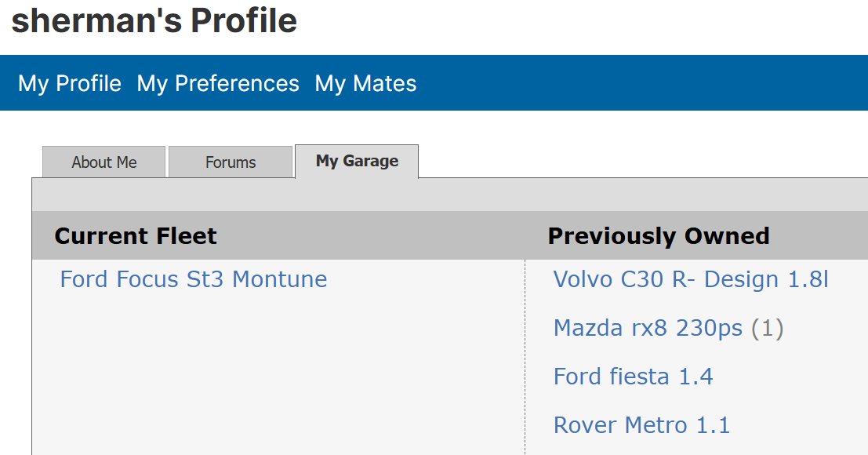Select the Ford fiesta 1.4 link
The image size is (868, 455).
633,377
